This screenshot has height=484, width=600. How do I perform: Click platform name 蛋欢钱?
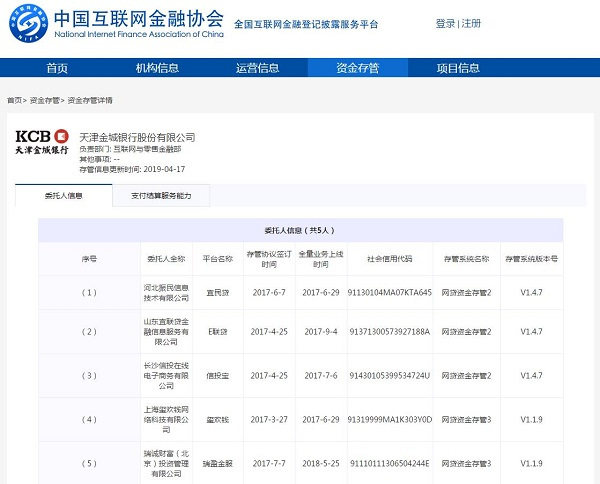pyautogui.click(x=218, y=420)
